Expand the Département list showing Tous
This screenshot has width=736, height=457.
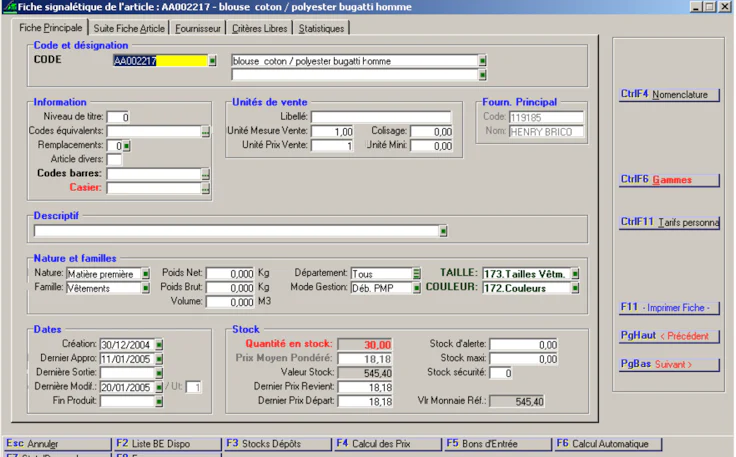(x=415, y=273)
